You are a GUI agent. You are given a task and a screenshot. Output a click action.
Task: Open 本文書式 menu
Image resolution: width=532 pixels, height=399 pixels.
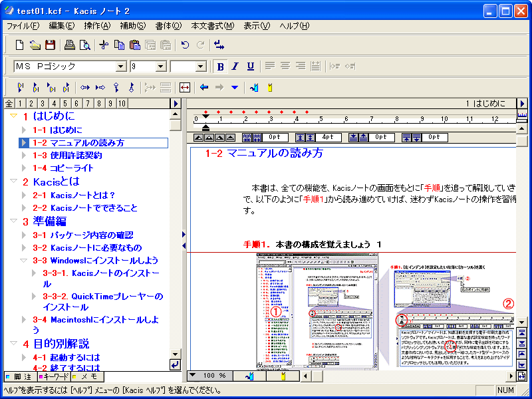213,26
